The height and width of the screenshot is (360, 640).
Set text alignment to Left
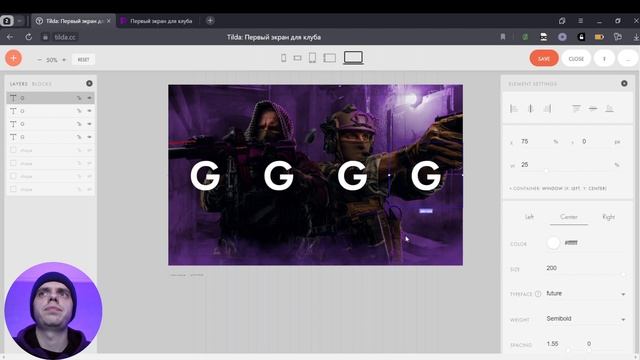coord(529,217)
